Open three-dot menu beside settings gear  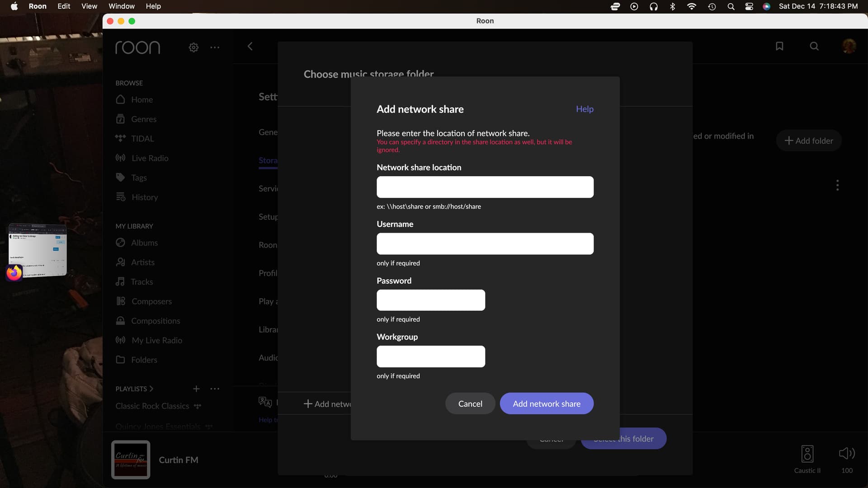(215, 47)
